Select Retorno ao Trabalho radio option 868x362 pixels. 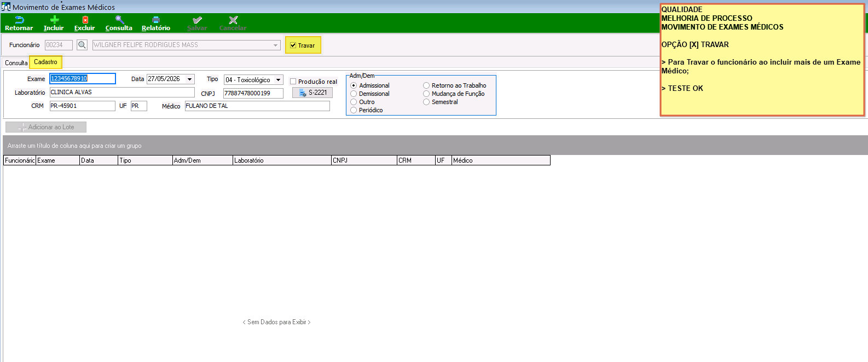426,85
